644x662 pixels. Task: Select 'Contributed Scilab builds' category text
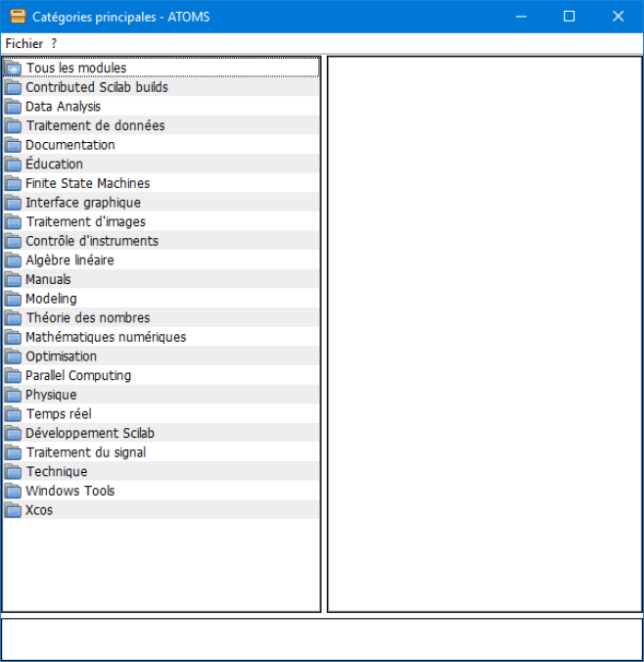pos(97,87)
